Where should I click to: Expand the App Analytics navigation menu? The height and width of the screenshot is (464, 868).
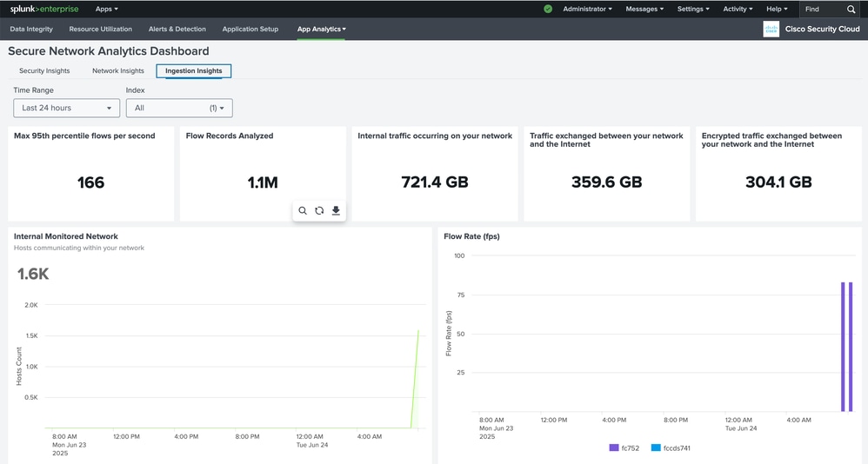tap(321, 29)
